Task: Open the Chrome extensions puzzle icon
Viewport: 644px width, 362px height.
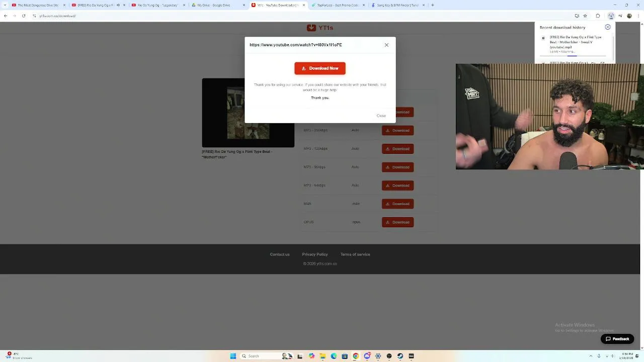Action: click(x=598, y=16)
